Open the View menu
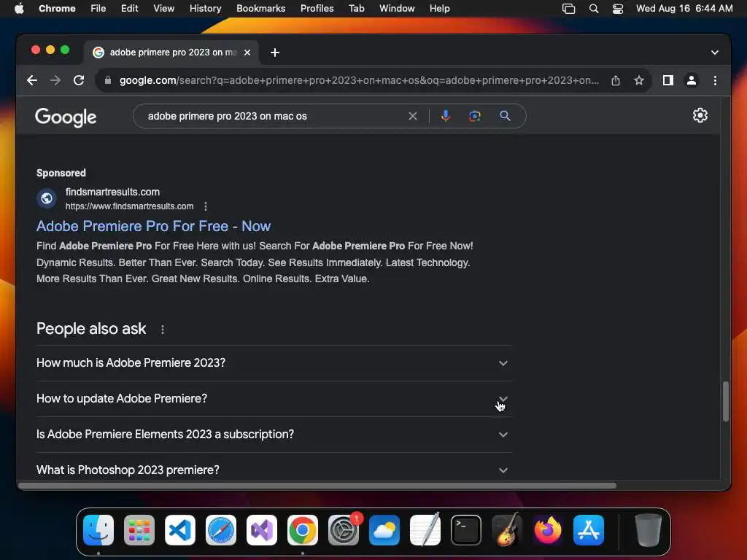747x560 pixels. tap(163, 8)
